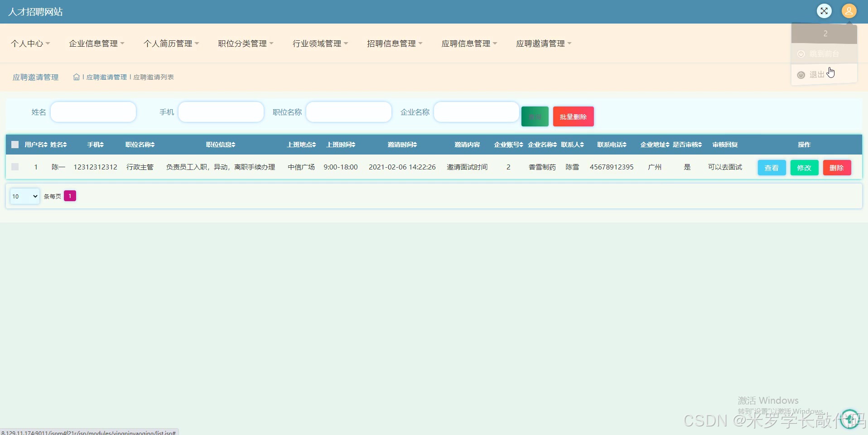
Task: Focus the 姓名 search field
Action: point(93,112)
